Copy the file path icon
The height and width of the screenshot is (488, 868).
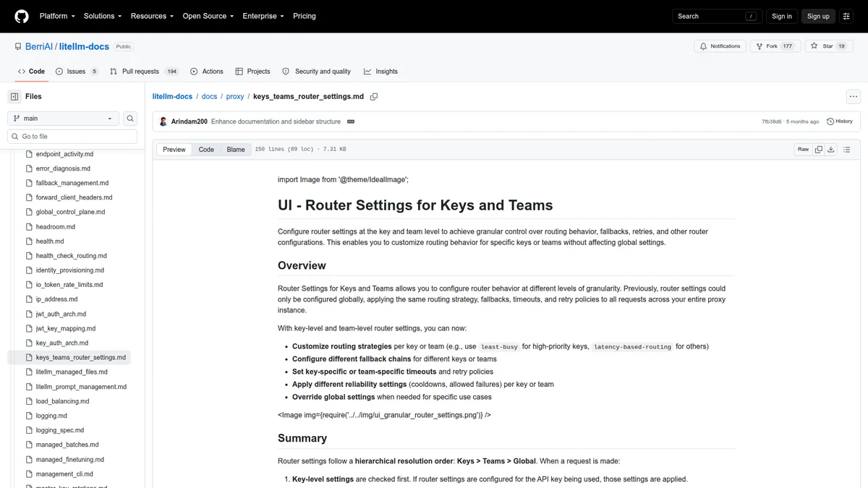point(374,96)
